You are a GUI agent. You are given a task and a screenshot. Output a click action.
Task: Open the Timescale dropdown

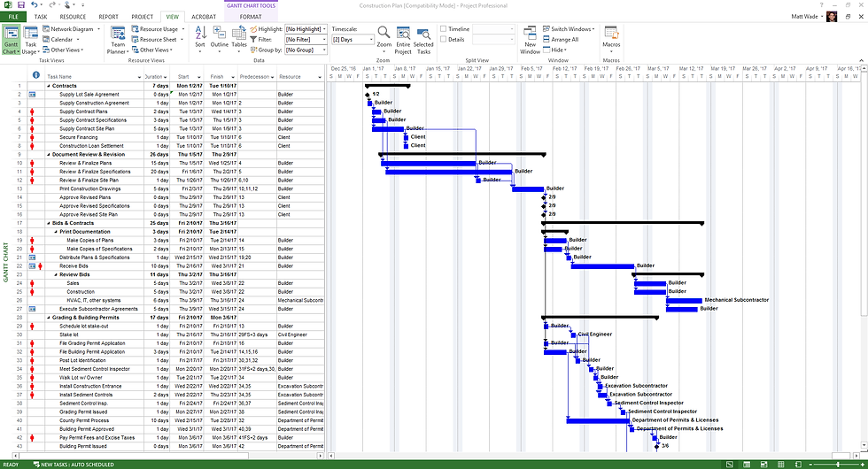371,39
